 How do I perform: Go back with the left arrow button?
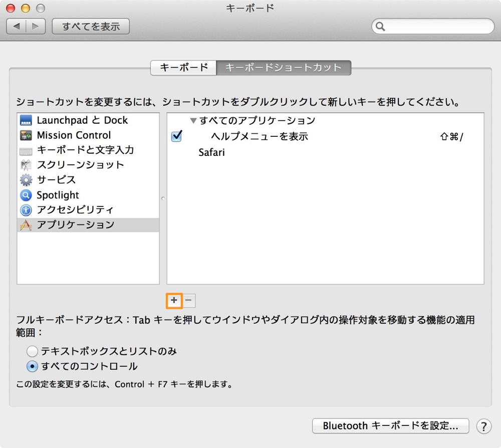point(17,26)
